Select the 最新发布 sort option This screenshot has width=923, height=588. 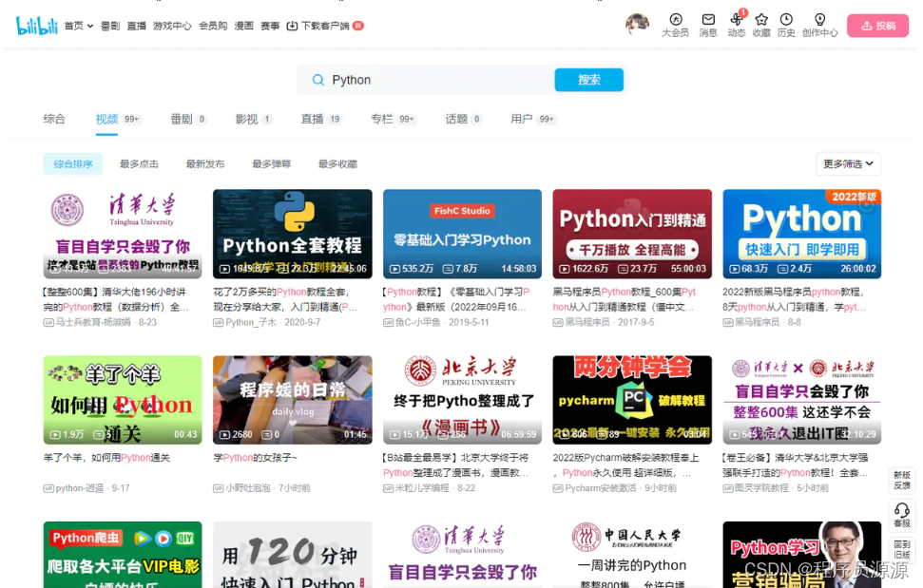[x=205, y=164]
